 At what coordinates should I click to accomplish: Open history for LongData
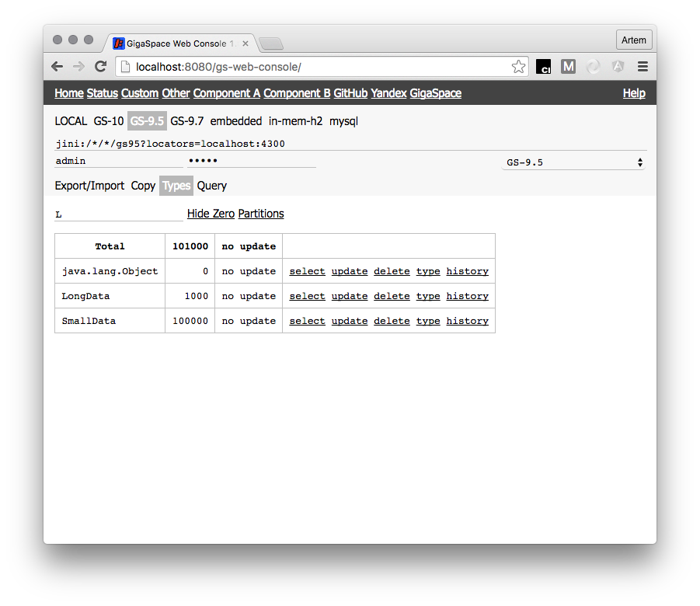(468, 296)
